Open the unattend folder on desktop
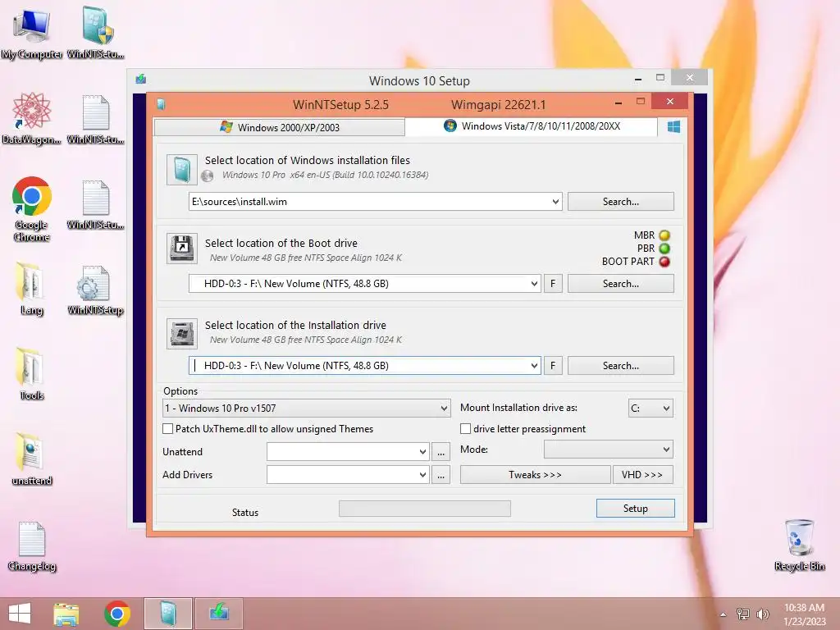This screenshot has height=630, width=840. click(x=32, y=459)
